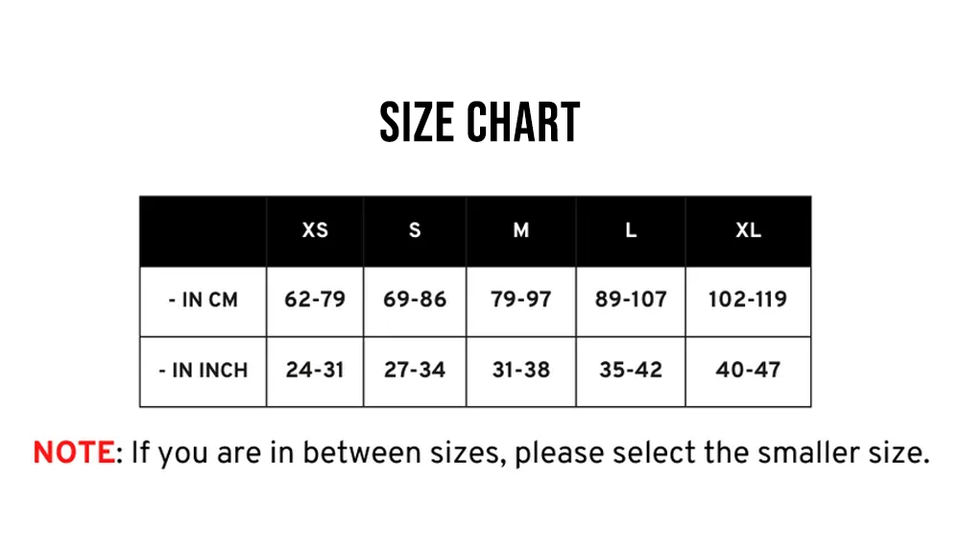The height and width of the screenshot is (554, 960).
Task: Select the 31-38 inch cell
Action: tap(521, 370)
